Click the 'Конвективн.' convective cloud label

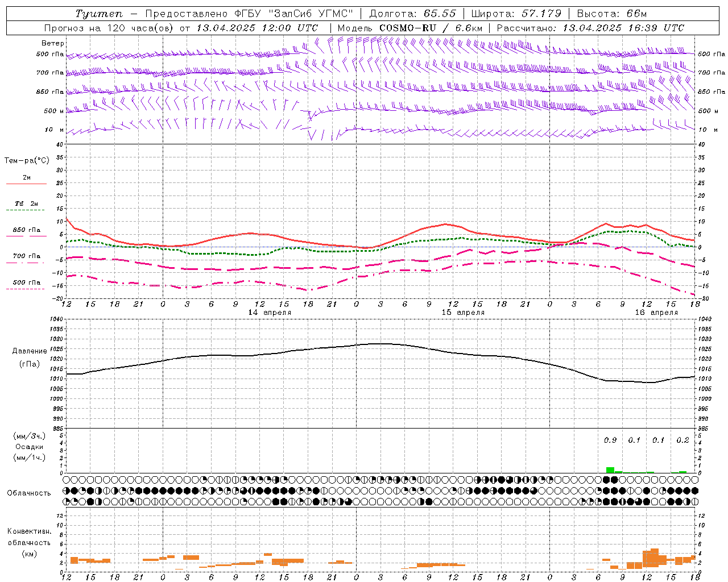click(29, 531)
